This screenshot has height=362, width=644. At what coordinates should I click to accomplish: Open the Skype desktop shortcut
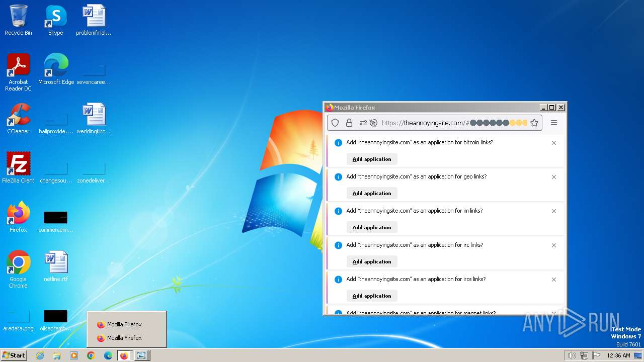[55, 20]
